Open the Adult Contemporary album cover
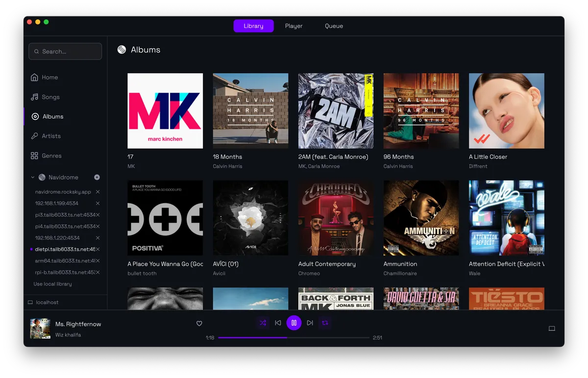The image size is (588, 378). click(x=336, y=218)
